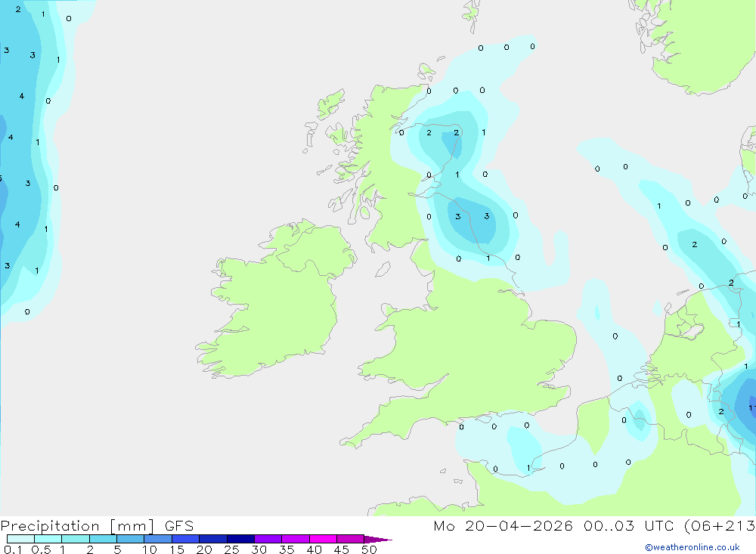The image size is (756, 554).
Task: Click the 5–10 mm legend color band
Action: (x=130, y=539)
